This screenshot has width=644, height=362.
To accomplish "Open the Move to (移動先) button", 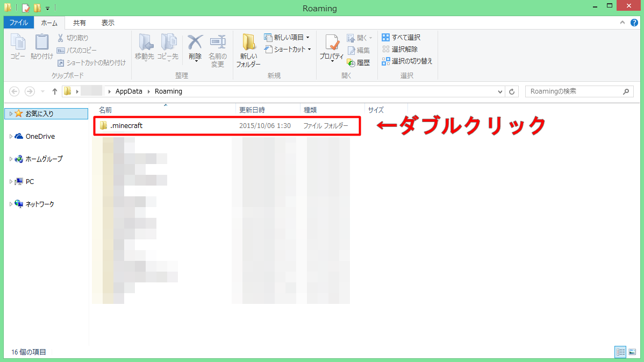I will tap(145, 48).
